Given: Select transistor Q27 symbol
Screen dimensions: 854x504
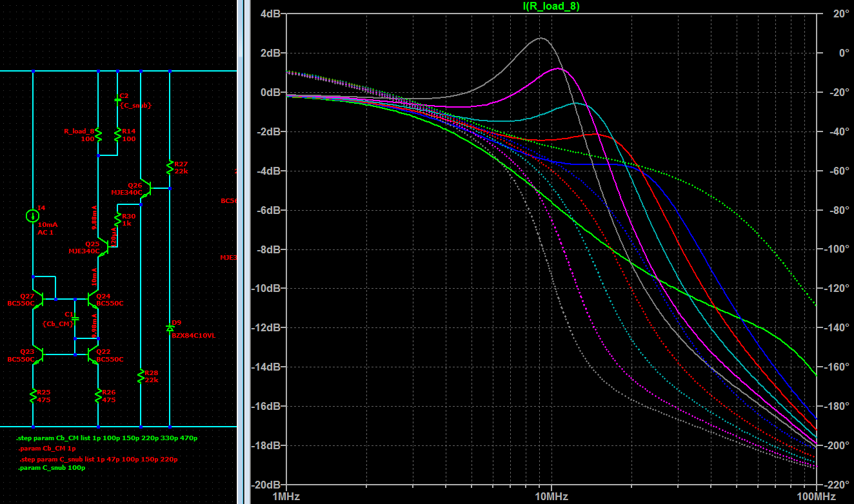Looking at the screenshot, I should tap(38, 299).
